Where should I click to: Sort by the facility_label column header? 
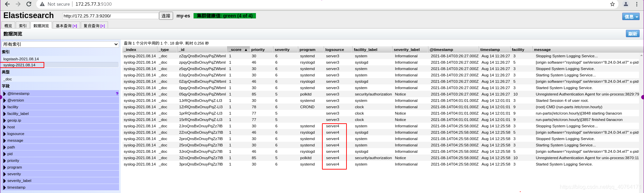(372, 50)
